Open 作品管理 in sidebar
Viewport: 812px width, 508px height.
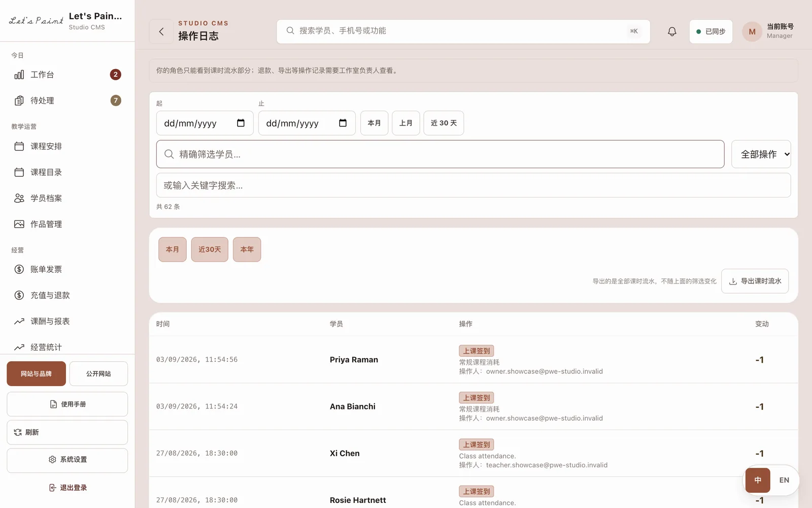(67, 224)
